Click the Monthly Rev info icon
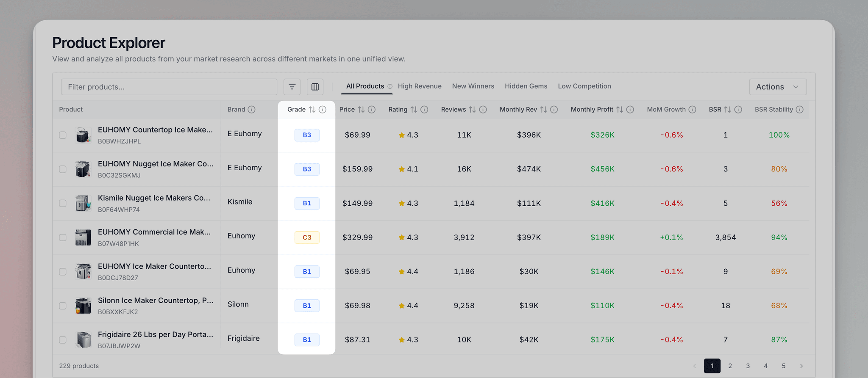 [554, 110]
